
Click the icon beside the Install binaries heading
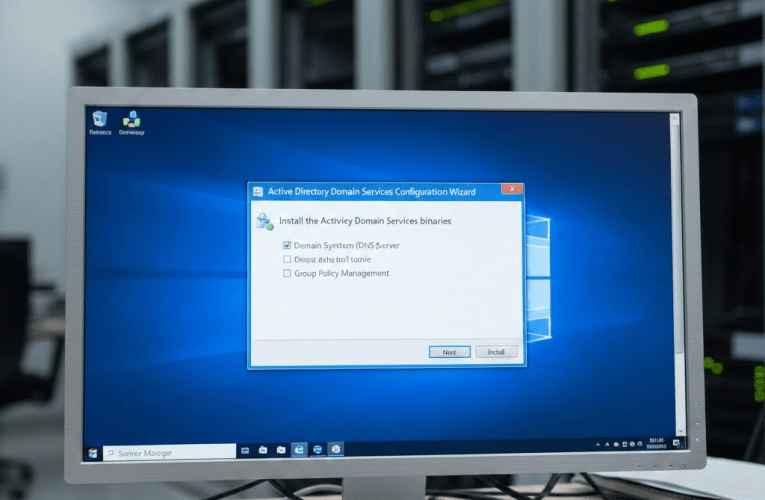264,221
